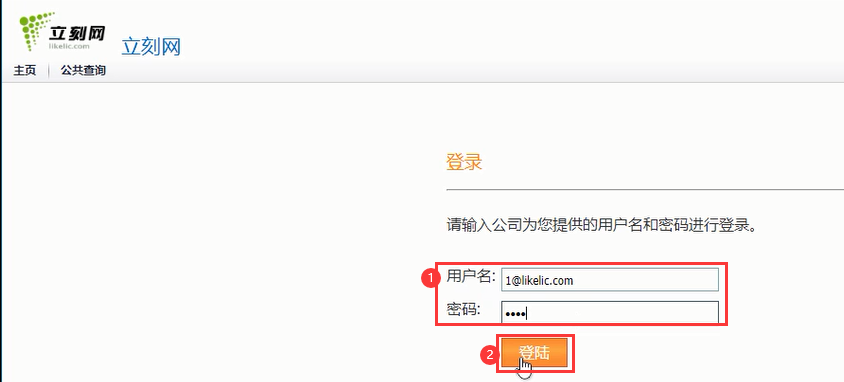Click the red number 1 annotation badge
The width and height of the screenshot is (844, 382).
tap(428, 279)
